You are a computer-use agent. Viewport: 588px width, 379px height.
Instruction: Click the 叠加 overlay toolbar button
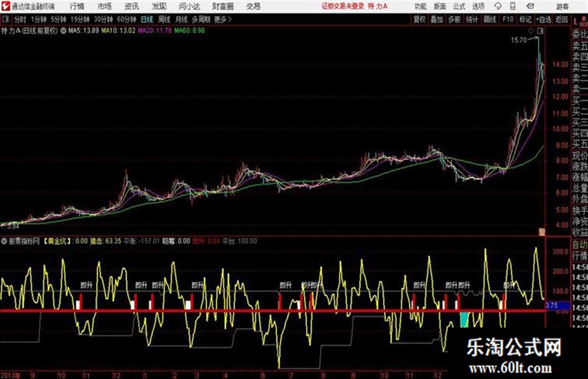pos(437,19)
